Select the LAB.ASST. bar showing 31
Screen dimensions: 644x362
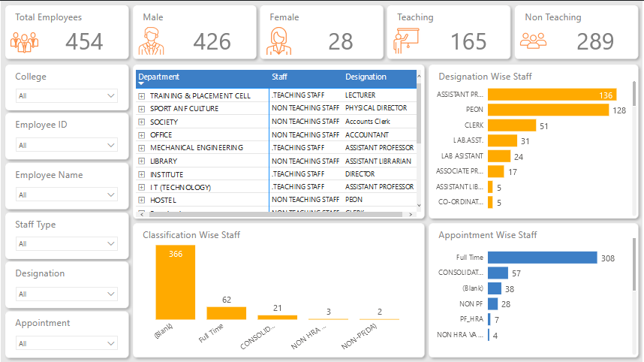click(x=502, y=140)
